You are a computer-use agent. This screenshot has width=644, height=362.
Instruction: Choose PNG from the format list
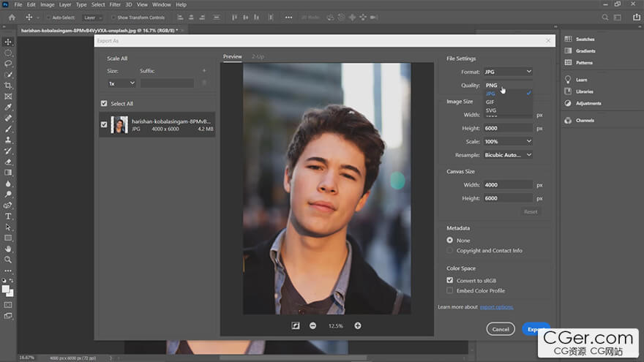click(x=491, y=86)
